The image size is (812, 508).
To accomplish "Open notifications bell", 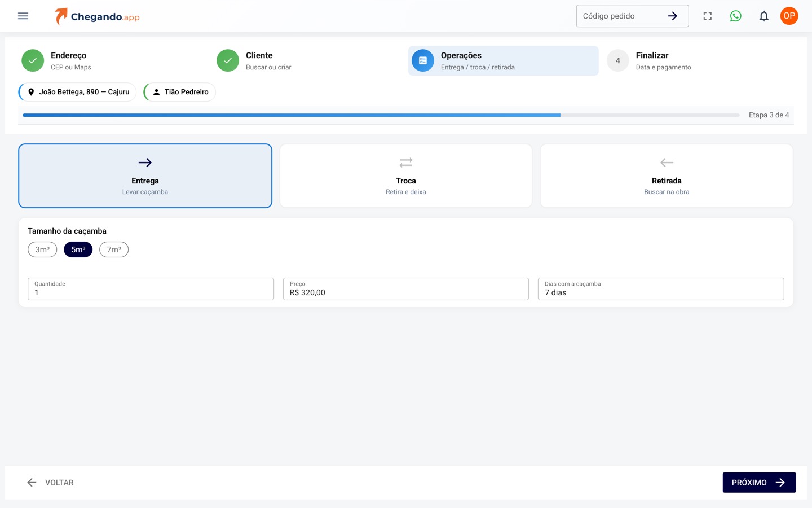I will tap(764, 16).
